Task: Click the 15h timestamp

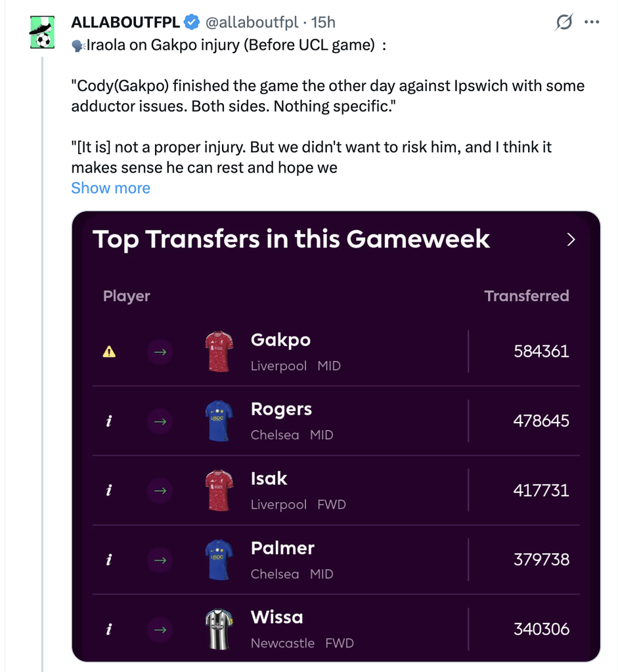Action: tap(323, 22)
